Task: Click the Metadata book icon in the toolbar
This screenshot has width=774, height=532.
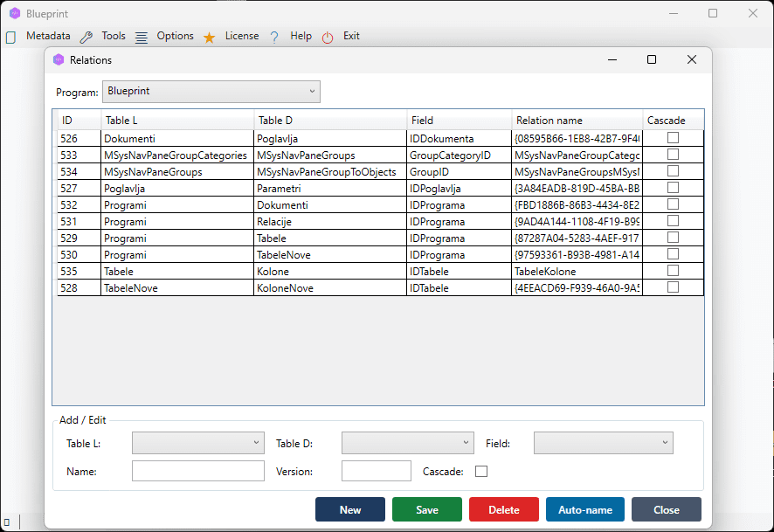Action: [x=12, y=36]
